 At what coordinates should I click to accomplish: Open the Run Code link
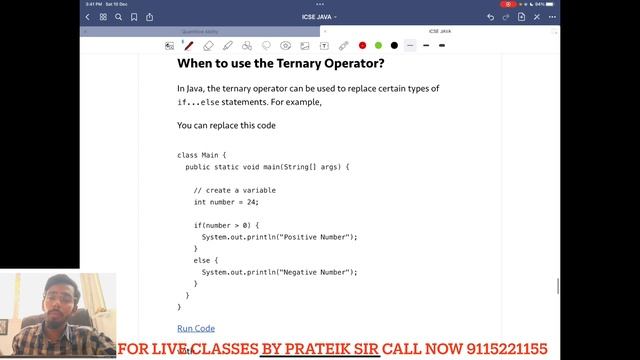point(196,328)
